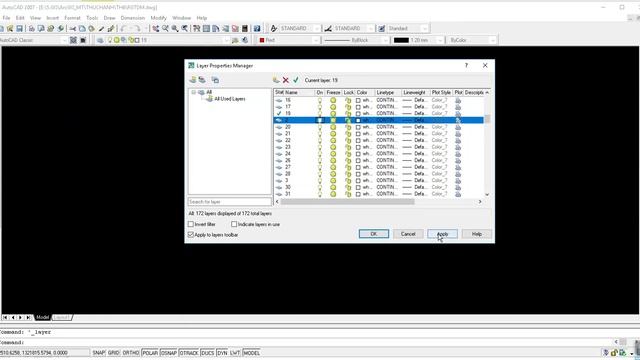
Task: Click the green check Set Current icon
Action: (x=296, y=80)
